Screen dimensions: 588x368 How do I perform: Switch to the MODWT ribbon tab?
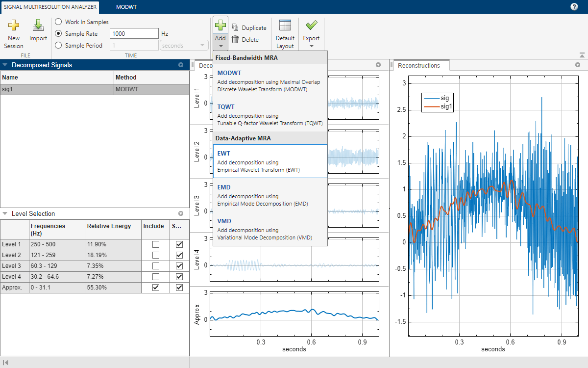(x=126, y=7)
